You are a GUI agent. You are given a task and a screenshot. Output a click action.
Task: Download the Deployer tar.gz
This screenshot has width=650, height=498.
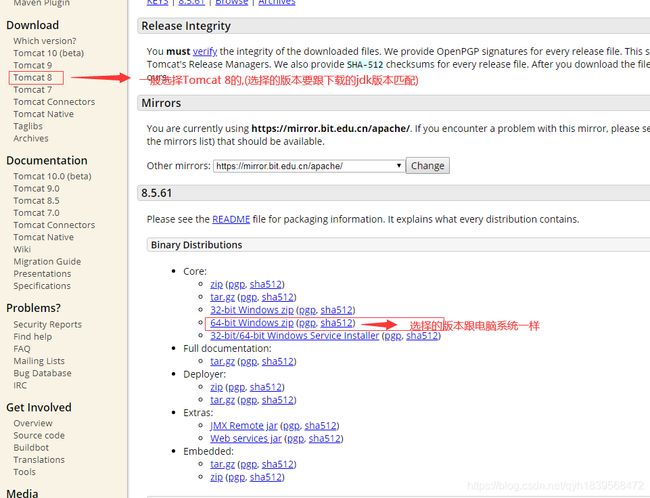tap(223, 400)
